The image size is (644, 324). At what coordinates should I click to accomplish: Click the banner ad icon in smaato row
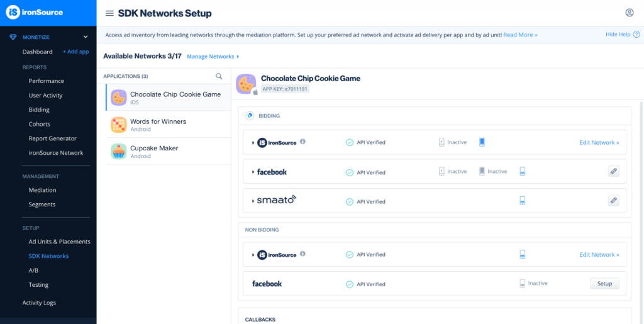[522, 201]
